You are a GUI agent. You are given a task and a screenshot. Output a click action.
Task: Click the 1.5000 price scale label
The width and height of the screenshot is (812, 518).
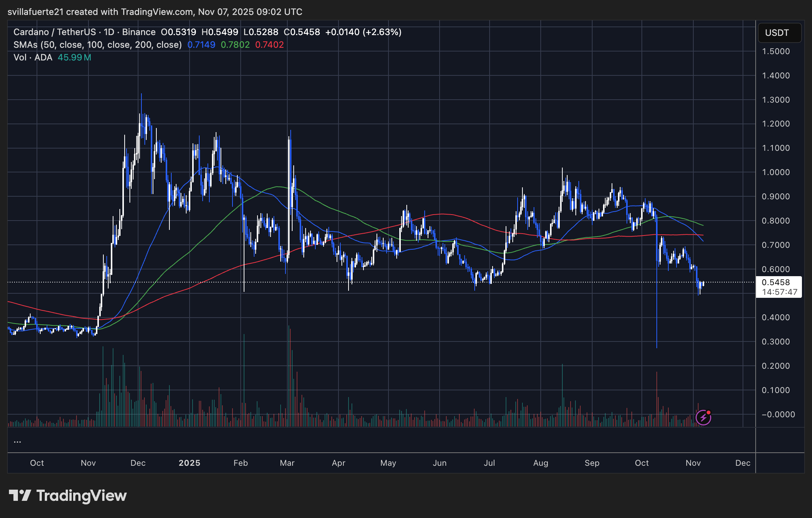(776, 52)
